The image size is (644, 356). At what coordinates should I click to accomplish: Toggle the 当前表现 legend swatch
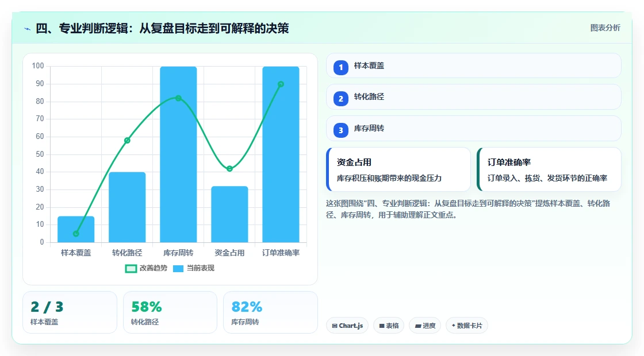click(178, 269)
